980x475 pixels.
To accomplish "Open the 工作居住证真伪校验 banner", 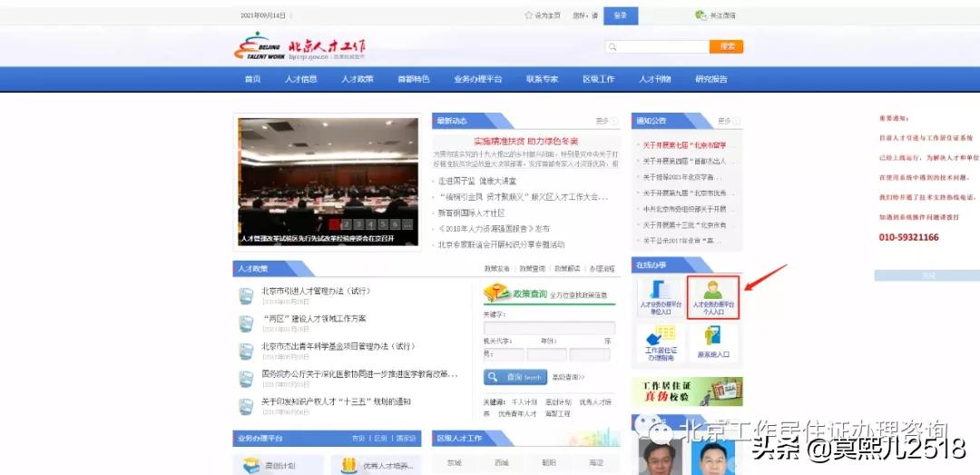I will click(x=688, y=391).
